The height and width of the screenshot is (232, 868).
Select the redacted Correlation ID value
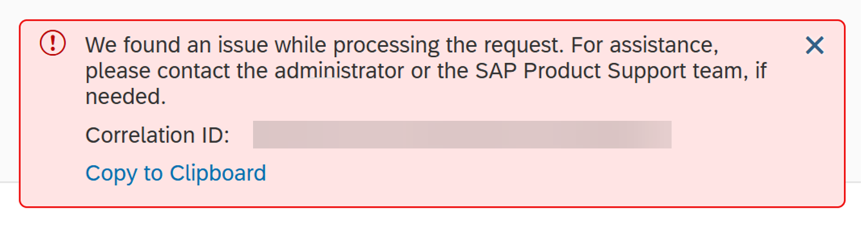[x=462, y=134]
